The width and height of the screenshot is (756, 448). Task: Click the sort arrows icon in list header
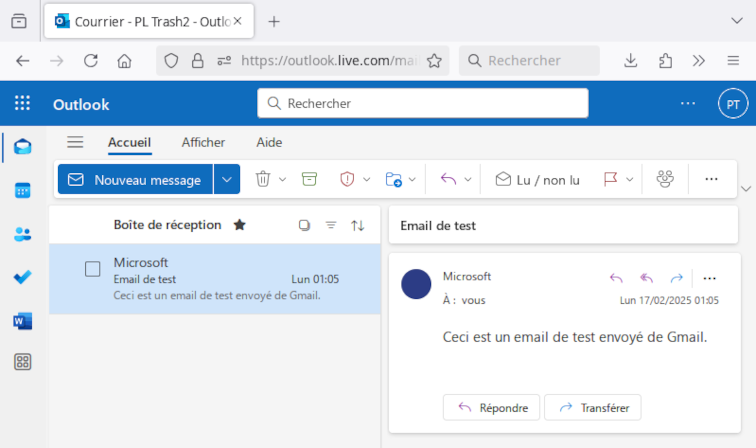coord(357,225)
